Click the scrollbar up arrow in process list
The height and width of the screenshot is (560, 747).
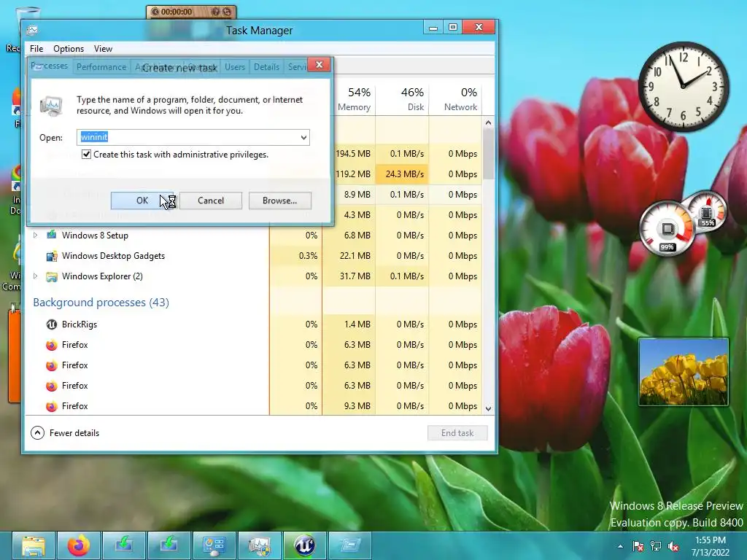tap(488, 122)
